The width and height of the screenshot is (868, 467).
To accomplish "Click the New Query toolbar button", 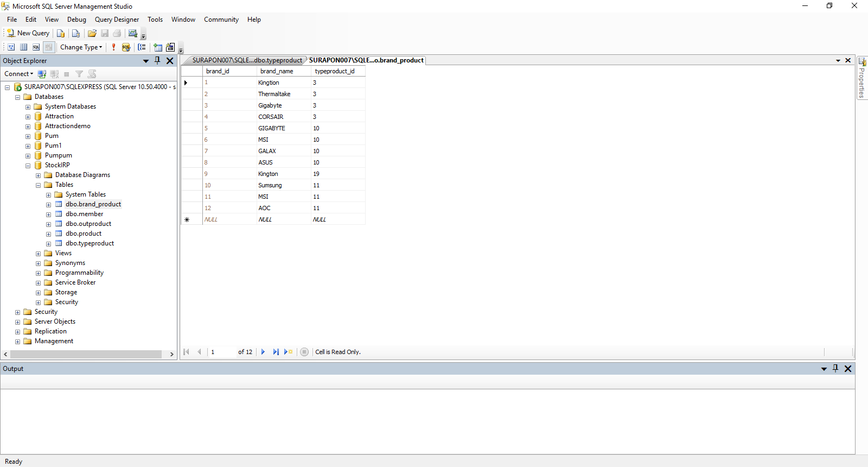I will pos(28,33).
